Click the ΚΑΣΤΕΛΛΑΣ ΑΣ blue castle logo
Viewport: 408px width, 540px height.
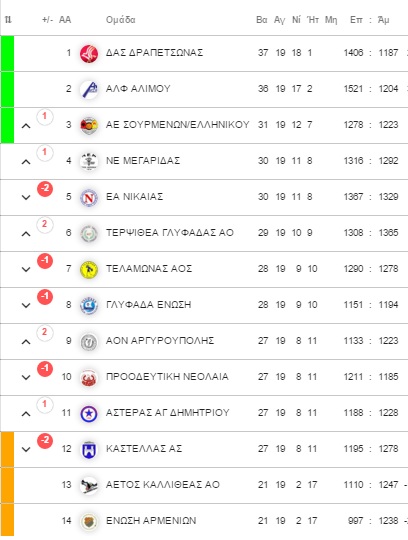click(x=89, y=450)
